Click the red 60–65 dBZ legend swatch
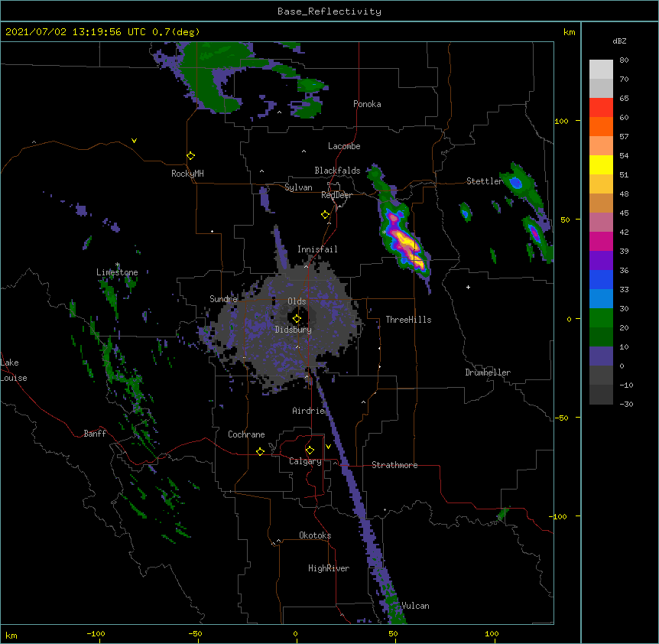The width and height of the screenshot is (659, 644). (601, 108)
